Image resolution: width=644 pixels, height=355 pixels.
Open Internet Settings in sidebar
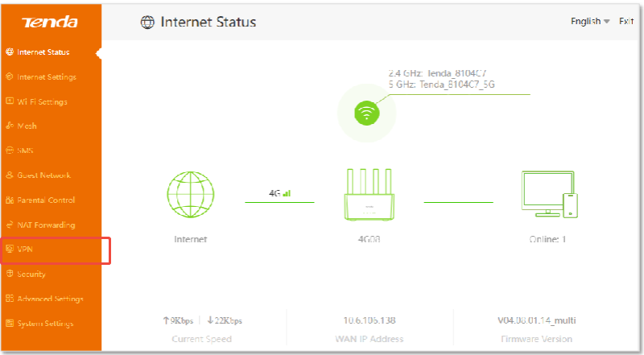point(47,77)
